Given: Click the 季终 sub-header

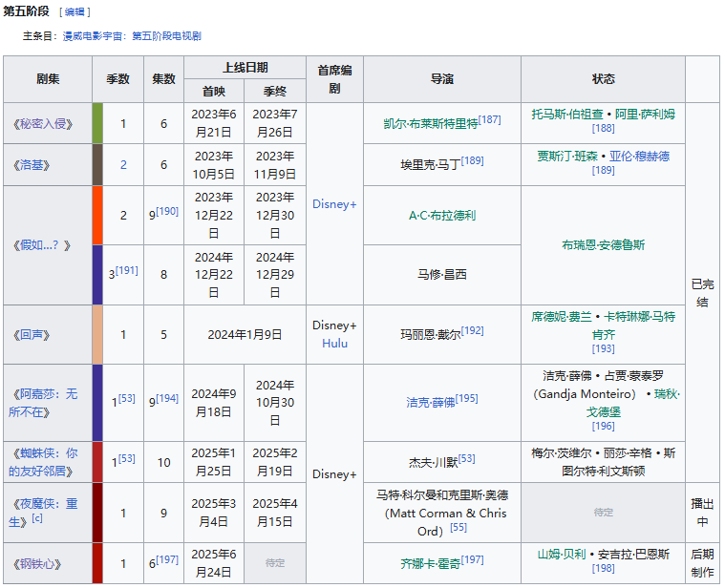Looking at the screenshot, I should [x=275, y=91].
